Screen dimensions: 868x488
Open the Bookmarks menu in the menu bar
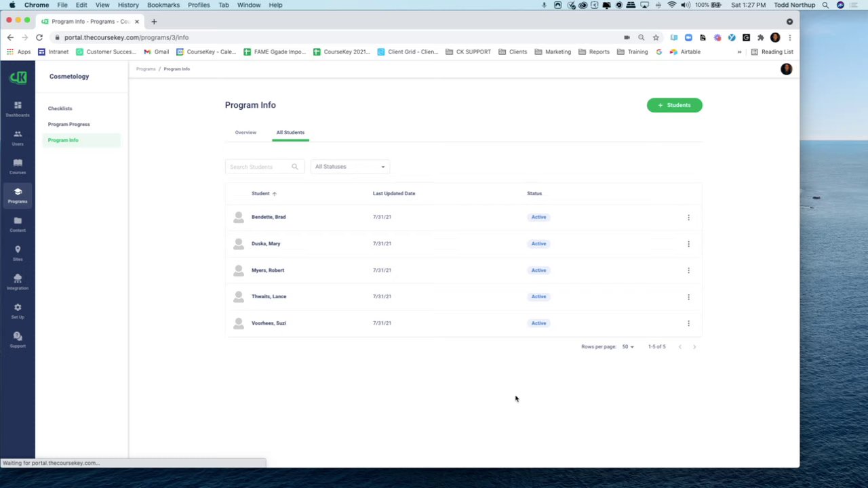coord(163,5)
